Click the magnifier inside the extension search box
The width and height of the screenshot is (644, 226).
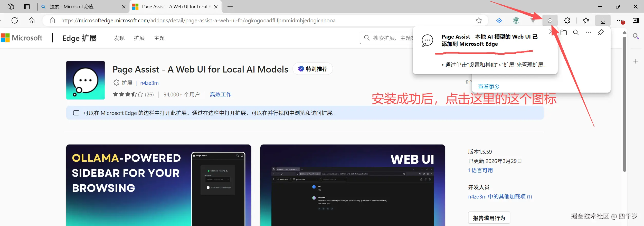point(367,38)
